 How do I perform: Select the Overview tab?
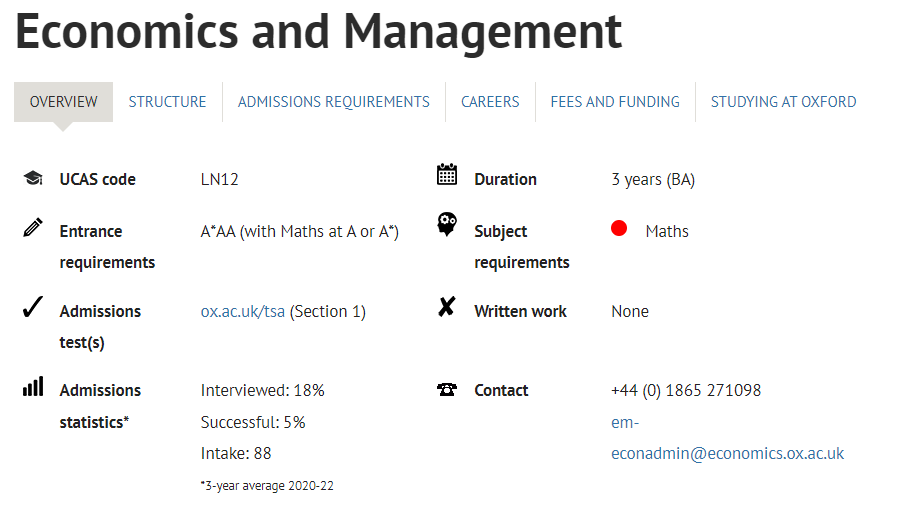coord(63,102)
